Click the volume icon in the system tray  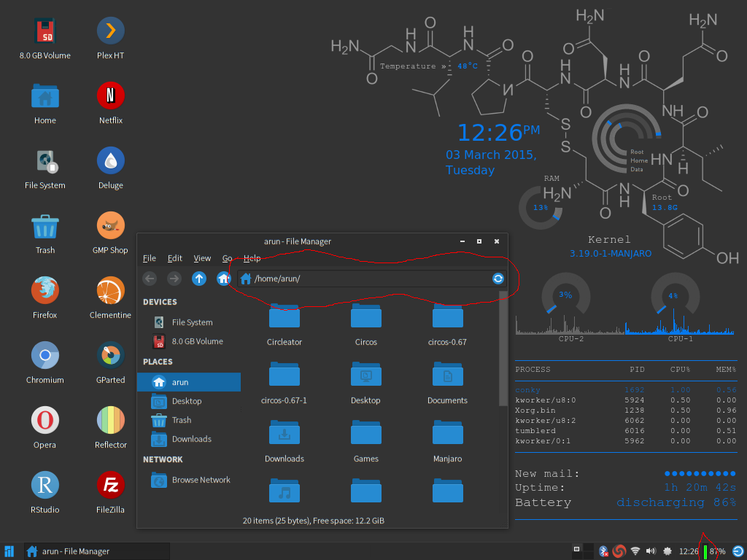point(651,551)
